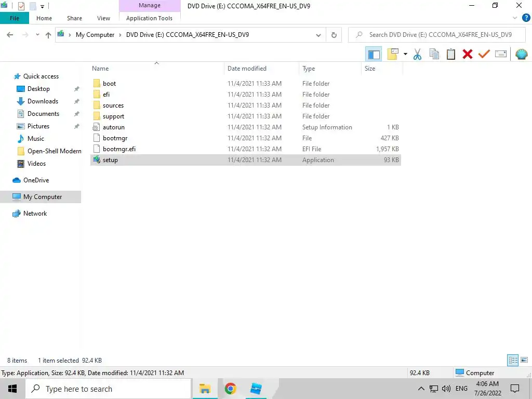Select My Computer in navigation pane
Image resolution: width=532 pixels, height=399 pixels.
click(x=41, y=197)
